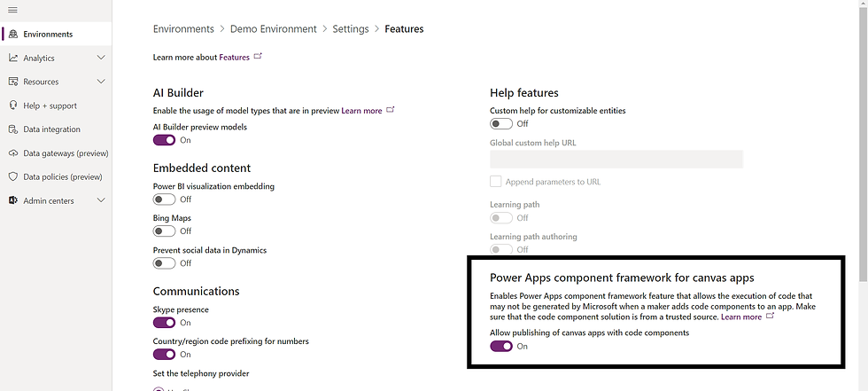Toggle the Learning path authoring switch

coord(501,249)
